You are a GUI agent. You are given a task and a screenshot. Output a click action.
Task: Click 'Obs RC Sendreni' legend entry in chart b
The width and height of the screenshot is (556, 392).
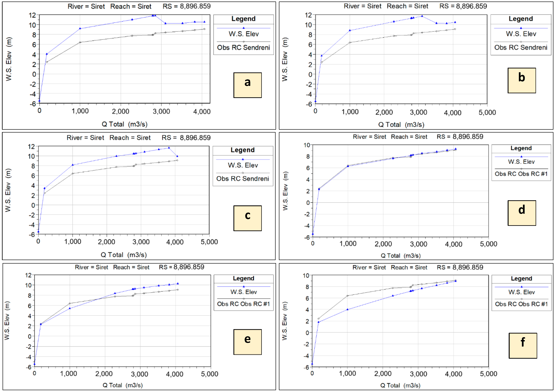coord(521,47)
